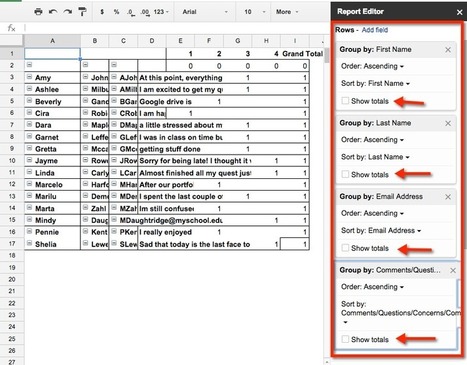Viewport: 467px width, 365px height.
Task: Open Order dropdown under Email Address group
Action: tap(372, 214)
